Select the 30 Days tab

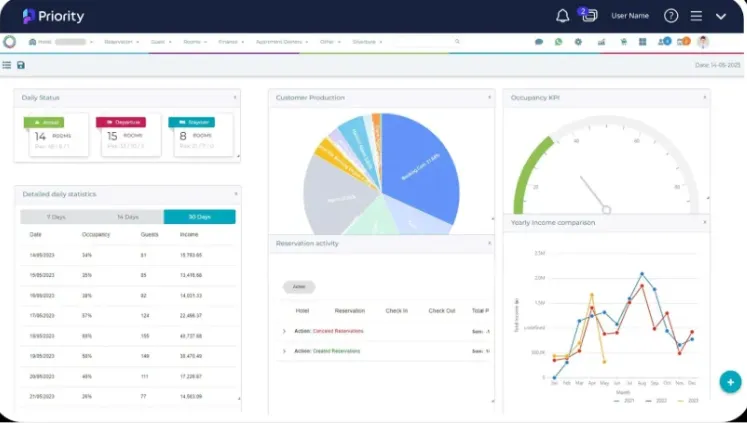pyautogui.click(x=199, y=217)
